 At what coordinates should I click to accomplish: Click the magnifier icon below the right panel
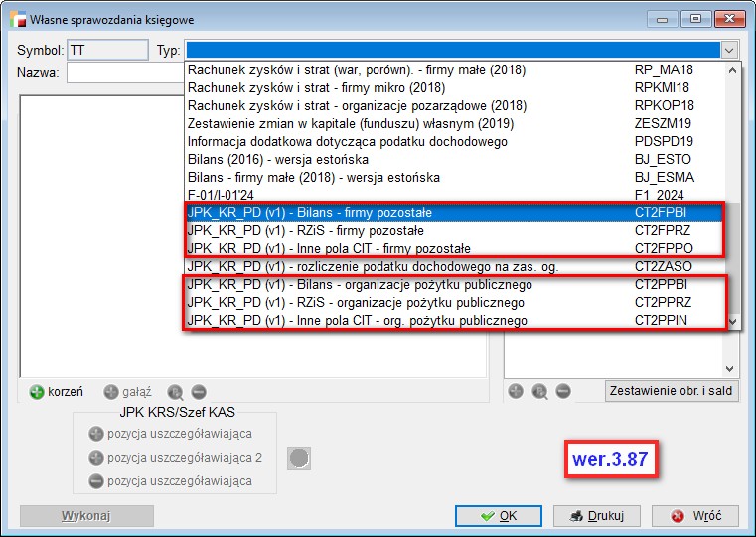coord(540,391)
